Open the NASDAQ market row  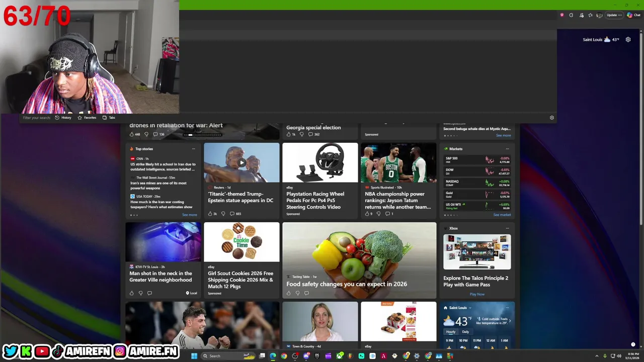click(x=477, y=183)
